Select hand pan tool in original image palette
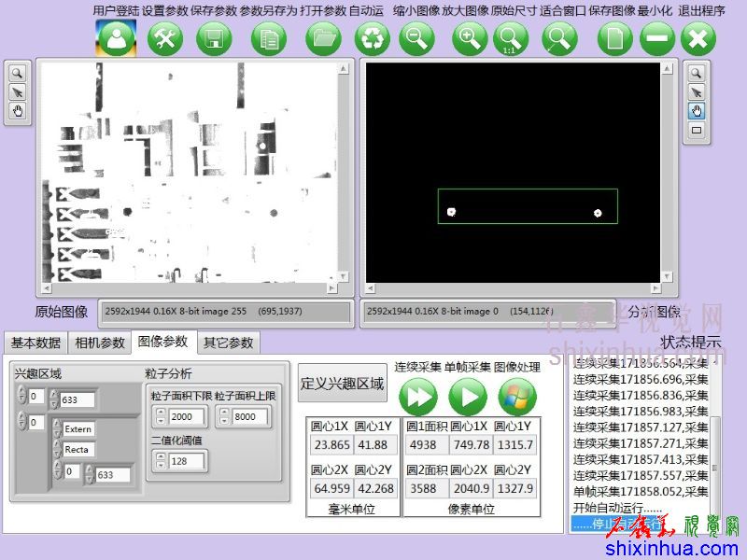The image size is (747, 560). pyautogui.click(x=17, y=111)
